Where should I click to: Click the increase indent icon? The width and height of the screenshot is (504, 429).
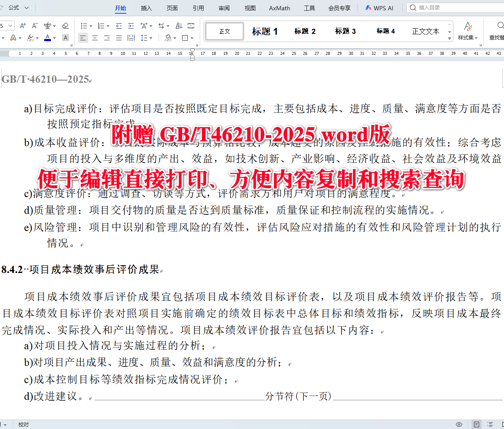[x=131, y=26]
